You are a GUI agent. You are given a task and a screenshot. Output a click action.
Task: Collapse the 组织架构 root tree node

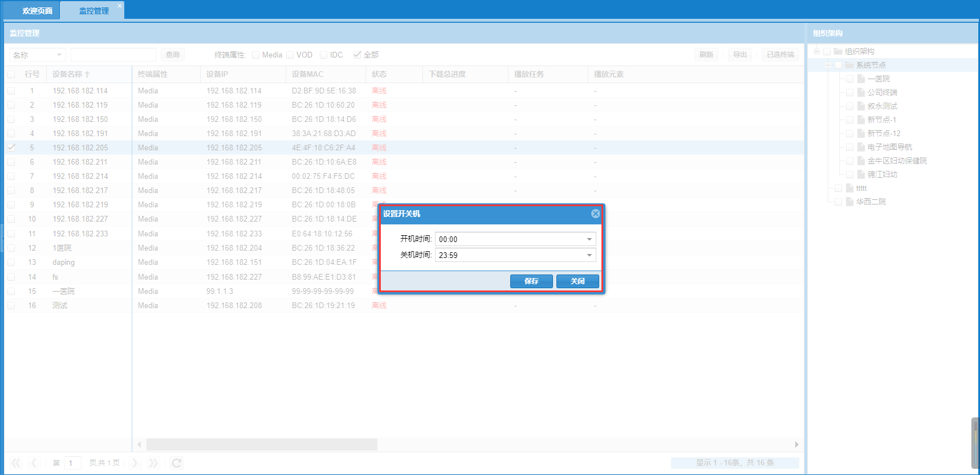pyautogui.click(x=816, y=51)
